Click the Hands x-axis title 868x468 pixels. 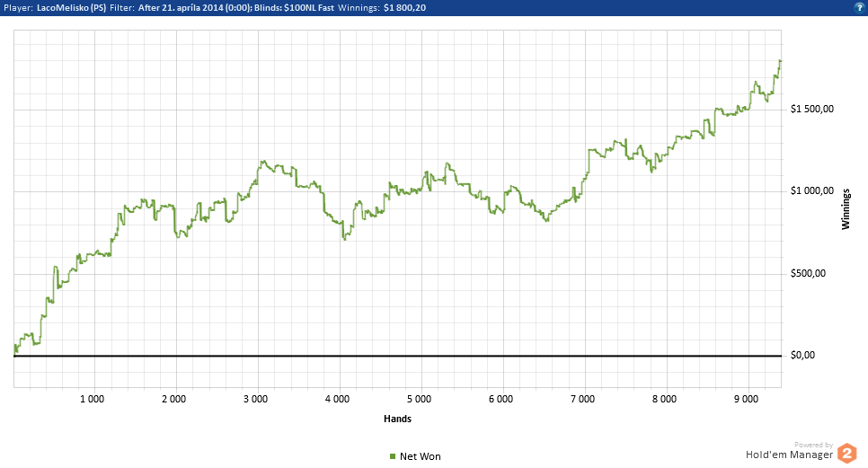[x=397, y=419]
